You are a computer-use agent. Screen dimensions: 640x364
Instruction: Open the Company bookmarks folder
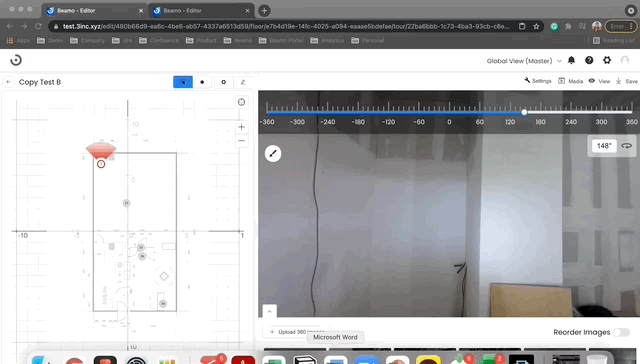pos(88,40)
